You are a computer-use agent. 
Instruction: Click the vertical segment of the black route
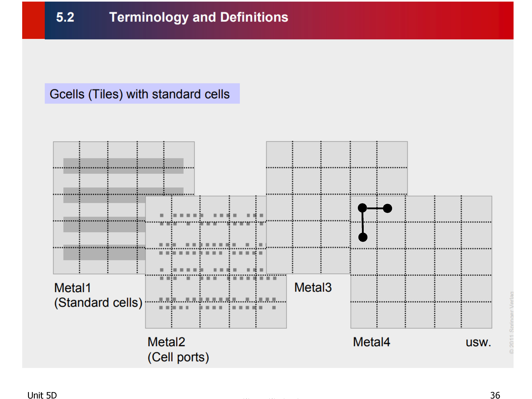tap(363, 223)
